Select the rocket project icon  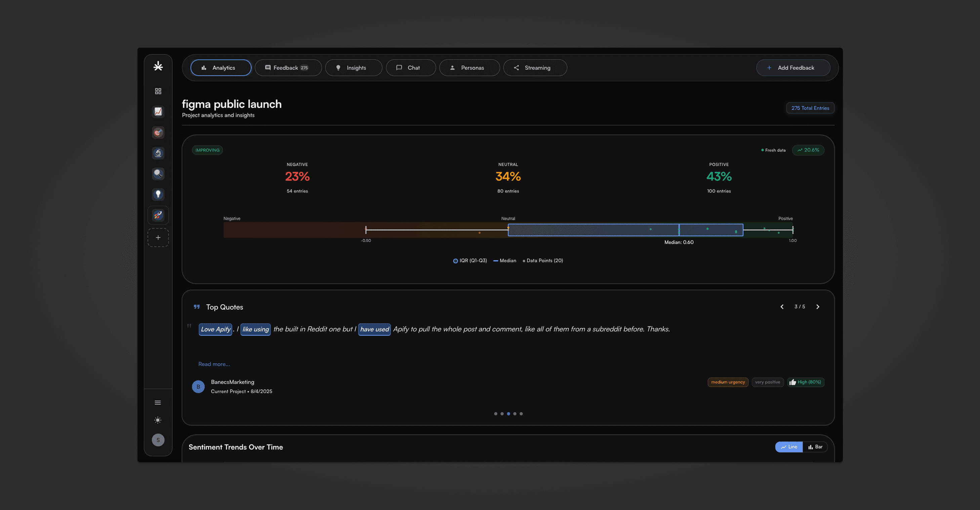(158, 215)
